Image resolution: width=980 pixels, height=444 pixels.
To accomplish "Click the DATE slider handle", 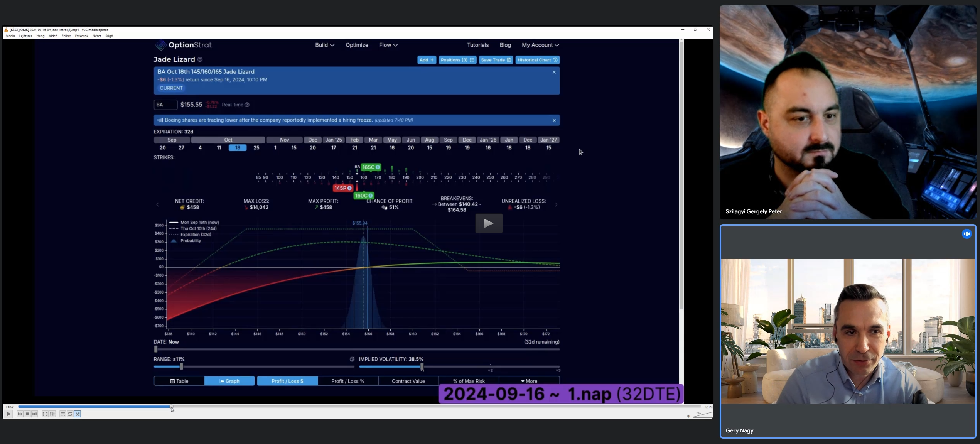I will pos(156,349).
